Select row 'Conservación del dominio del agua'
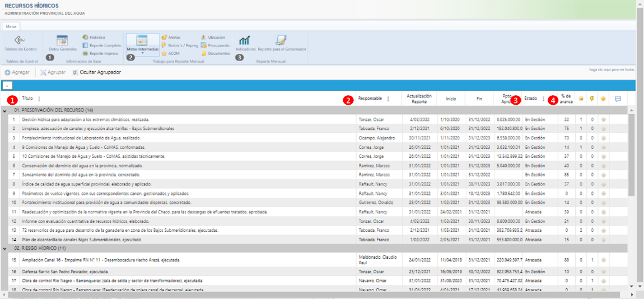 click(x=315, y=166)
